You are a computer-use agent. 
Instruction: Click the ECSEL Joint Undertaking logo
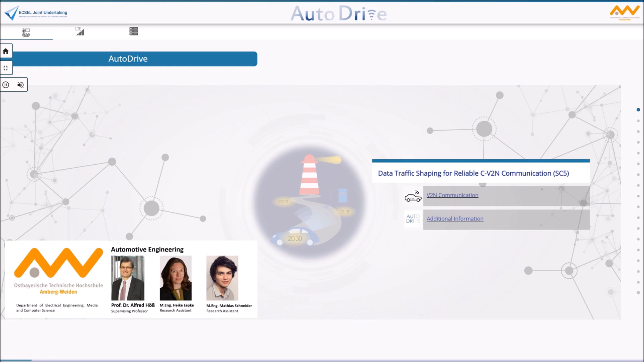click(x=36, y=13)
